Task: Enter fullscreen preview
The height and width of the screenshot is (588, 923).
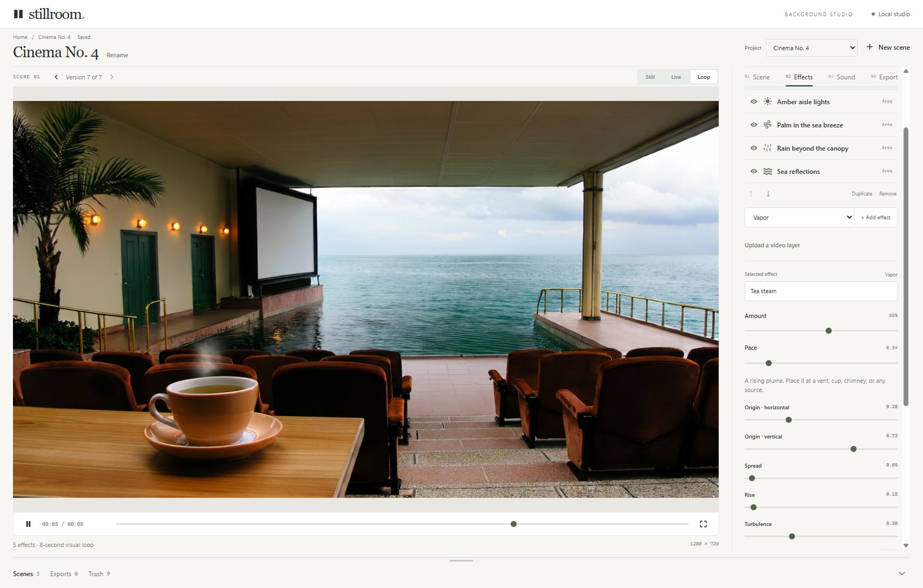Action: [x=703, y=524]
